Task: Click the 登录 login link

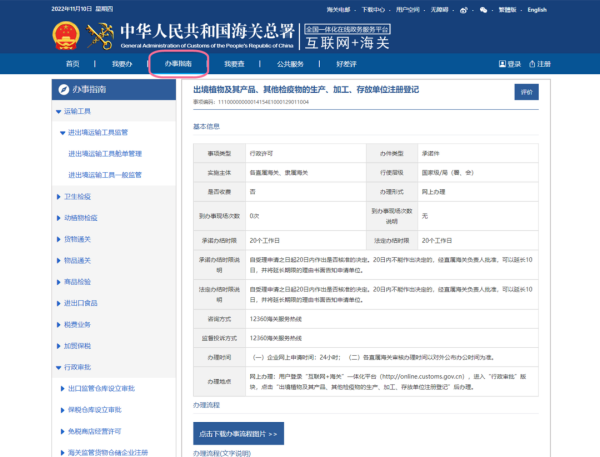Action: (510, 64)
